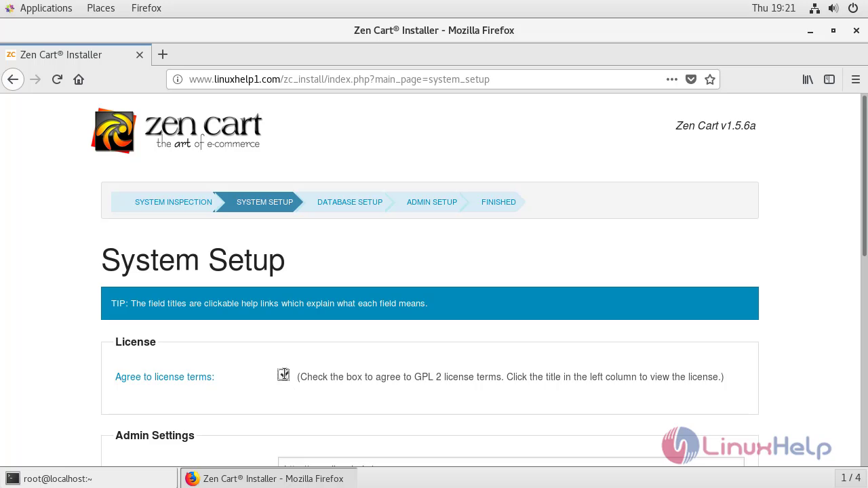Switch to root@localhost terminal in taskbar

click(89, 479)
